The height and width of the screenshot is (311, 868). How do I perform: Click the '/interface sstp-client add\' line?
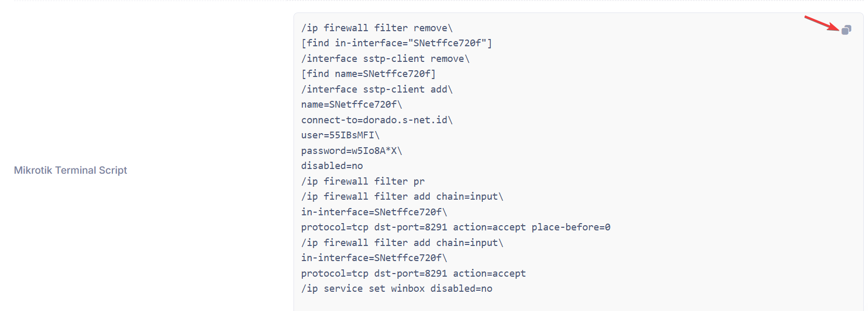click(377, 89)
